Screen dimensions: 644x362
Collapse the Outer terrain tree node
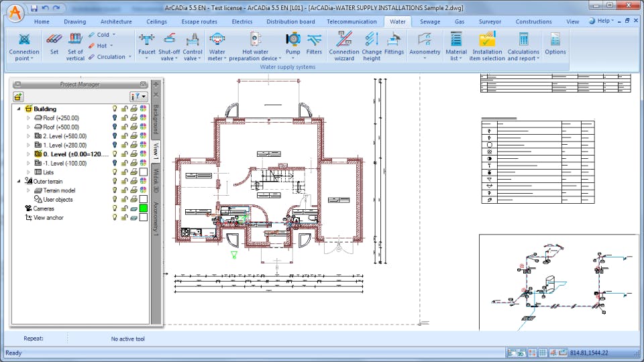(19, 181)
